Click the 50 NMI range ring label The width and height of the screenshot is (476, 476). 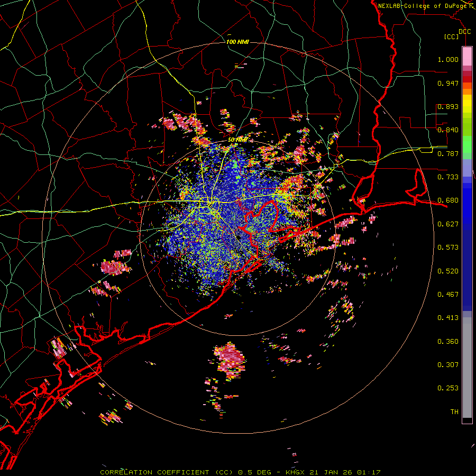click(237, 140)
